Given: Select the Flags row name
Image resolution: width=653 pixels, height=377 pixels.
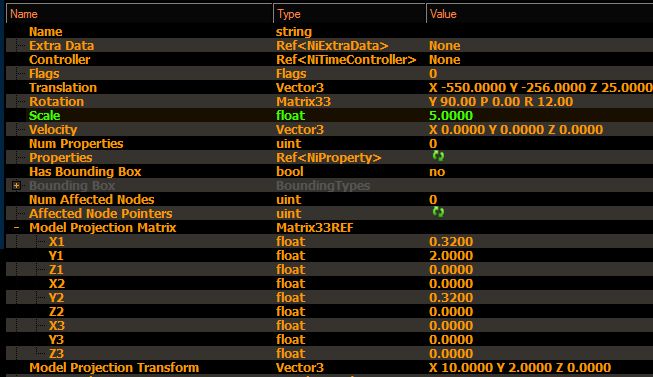Looking at the screenshot, I should (44, 74).
